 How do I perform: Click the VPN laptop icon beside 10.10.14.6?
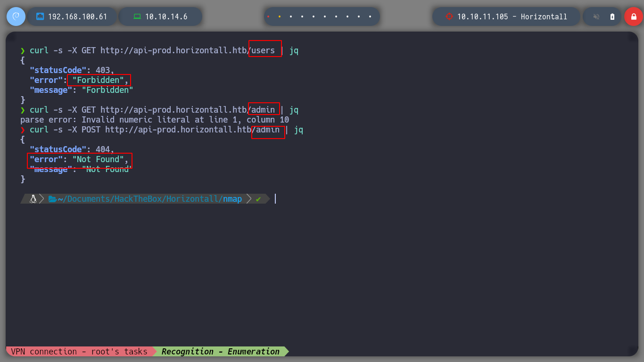pyautogui.click(x=137, y=16)
